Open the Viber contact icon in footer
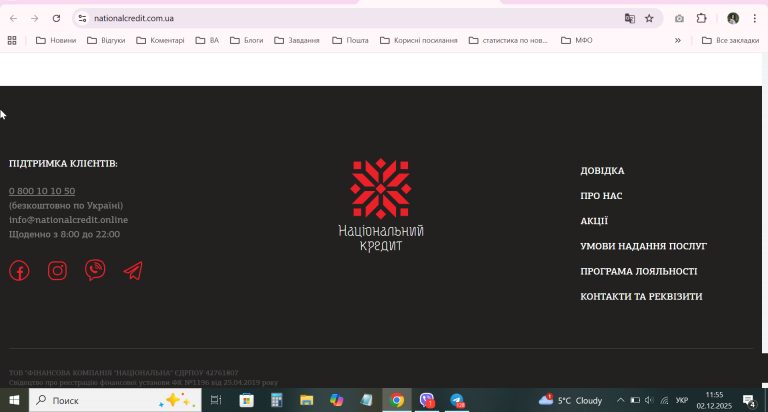Screen dimensions: 768x412 point(95,270)
